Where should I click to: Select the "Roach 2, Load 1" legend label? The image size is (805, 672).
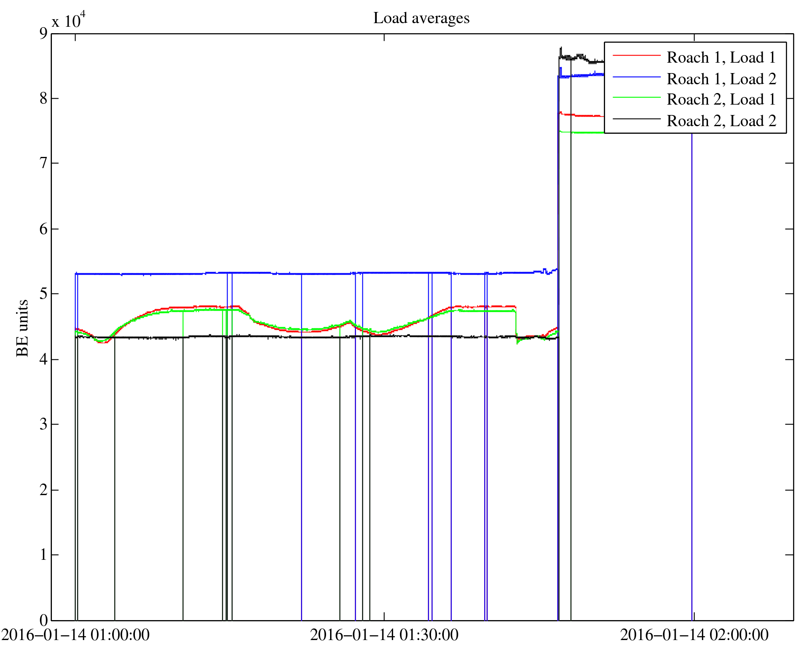pos(721,99)
